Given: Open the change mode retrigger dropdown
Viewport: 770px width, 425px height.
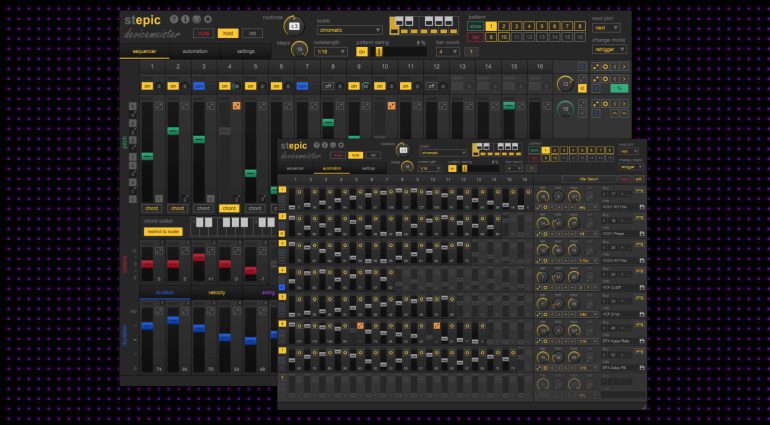Looking at the screenshot, I should (609, 49).
